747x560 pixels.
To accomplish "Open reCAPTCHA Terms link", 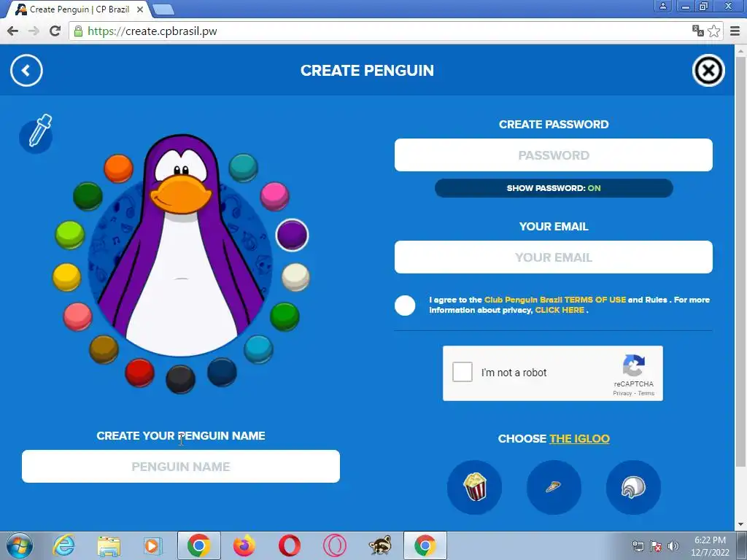I will (646, 393).
